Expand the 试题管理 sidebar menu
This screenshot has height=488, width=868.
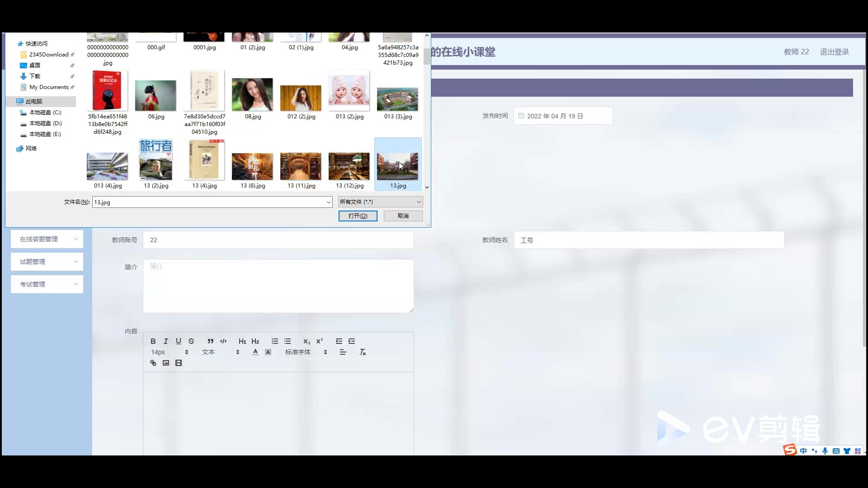tap(47, 262)
